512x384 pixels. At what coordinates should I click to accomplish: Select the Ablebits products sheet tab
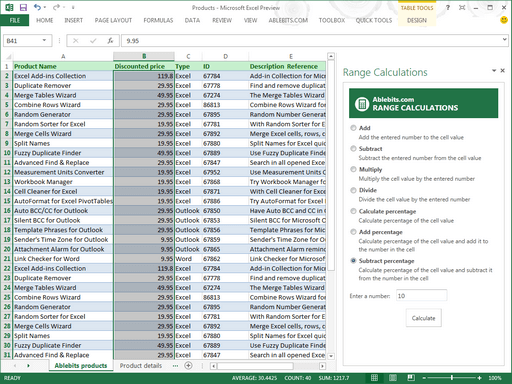(81, 366)
